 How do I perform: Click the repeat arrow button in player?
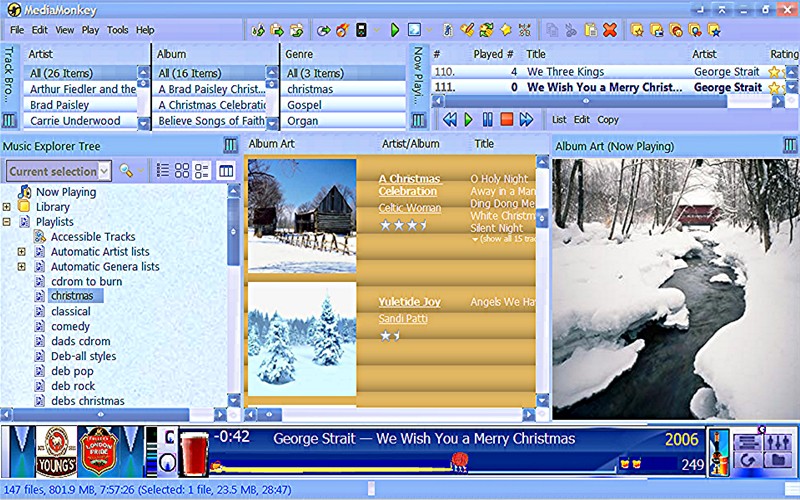[747, 460]
